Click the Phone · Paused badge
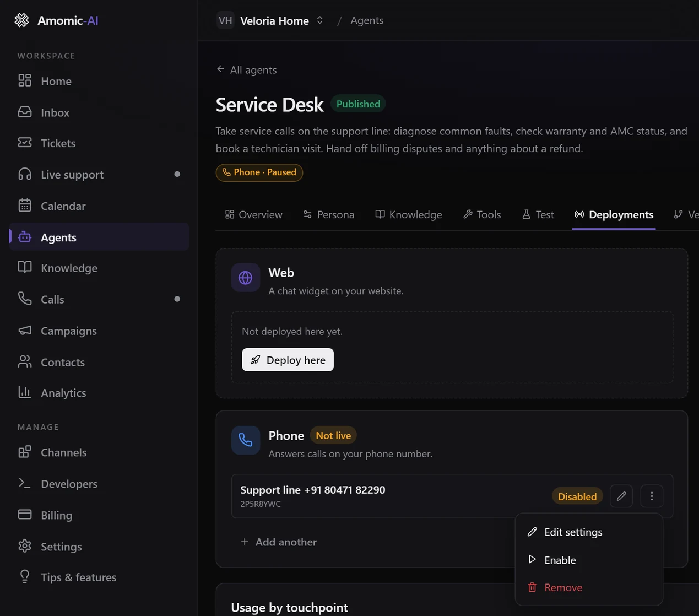The height and width of the screenshot is (616, 699). (259, 172)
